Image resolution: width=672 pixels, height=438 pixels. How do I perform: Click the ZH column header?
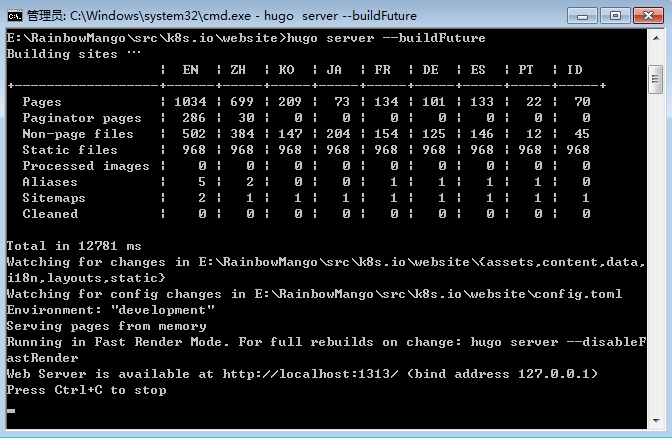238,70
